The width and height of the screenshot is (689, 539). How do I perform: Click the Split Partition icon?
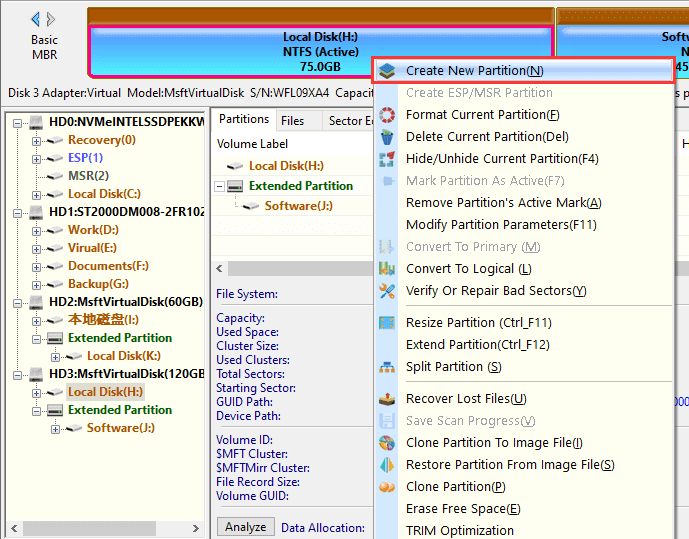(387, 367)
